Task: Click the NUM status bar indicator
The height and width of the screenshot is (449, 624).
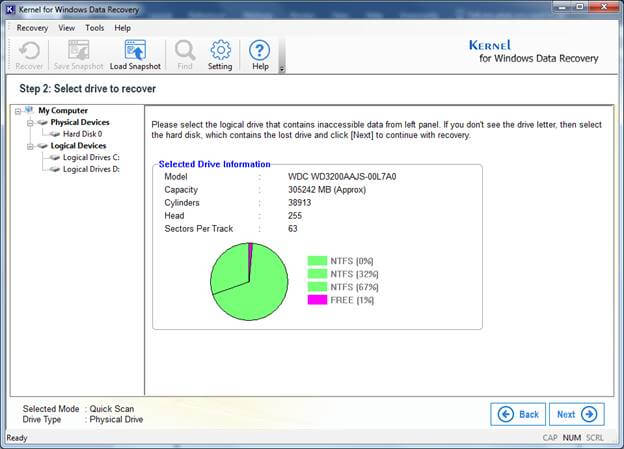Action: pyautogui.click(x=571, y=438)
